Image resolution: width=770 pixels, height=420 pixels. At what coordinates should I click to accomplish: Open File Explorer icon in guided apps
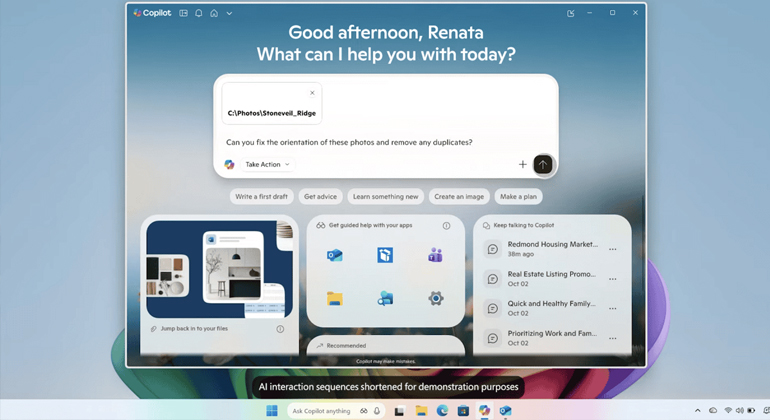[x=335, y=298]
